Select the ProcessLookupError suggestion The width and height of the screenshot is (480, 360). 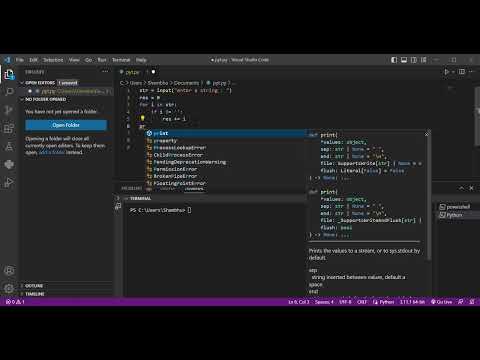click(225, 148)
